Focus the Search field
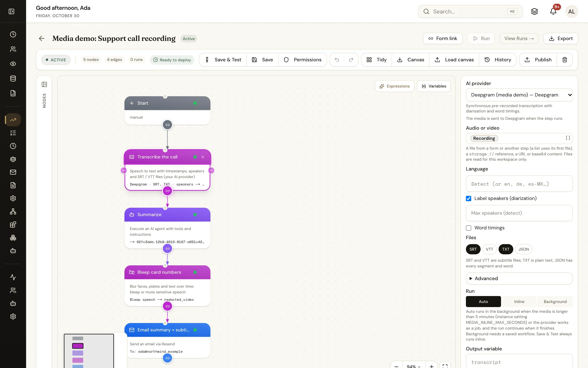This screenshot has width=588, height=368. (470, 11)
